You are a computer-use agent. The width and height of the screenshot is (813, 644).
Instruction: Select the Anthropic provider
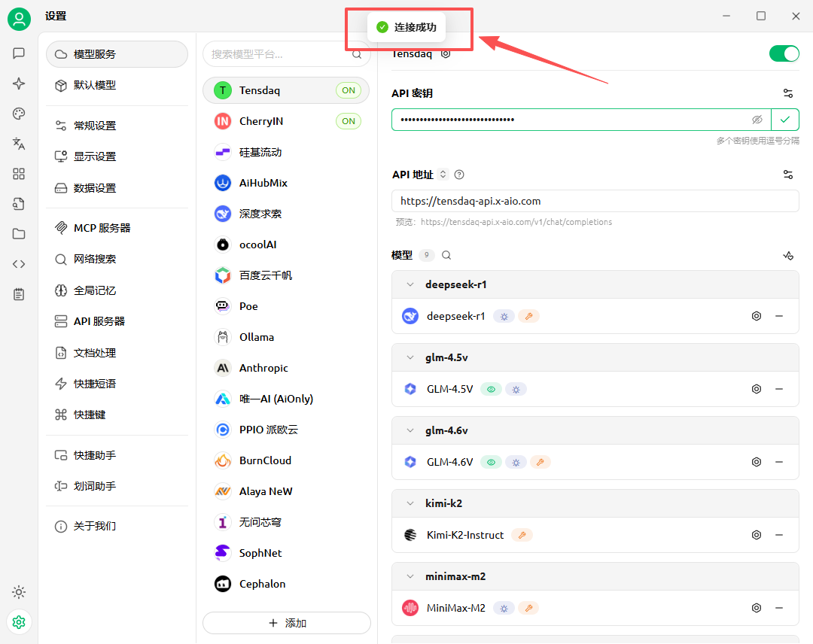coord(286,368)
